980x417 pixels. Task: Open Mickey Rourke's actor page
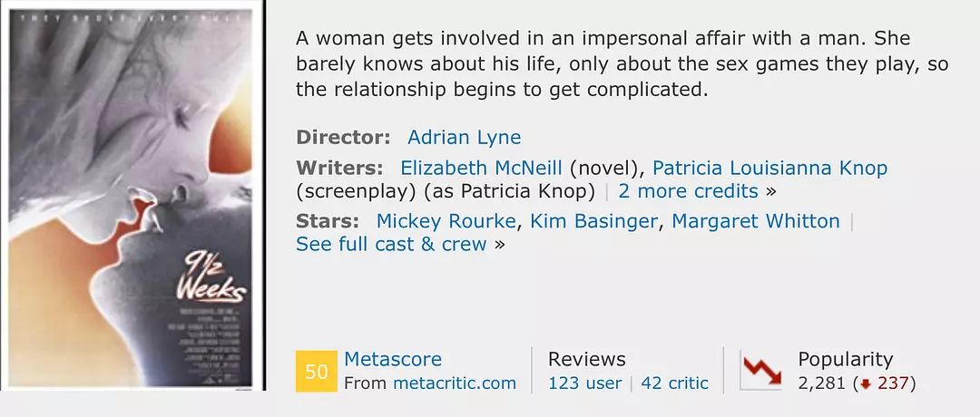tap(446, 221)
